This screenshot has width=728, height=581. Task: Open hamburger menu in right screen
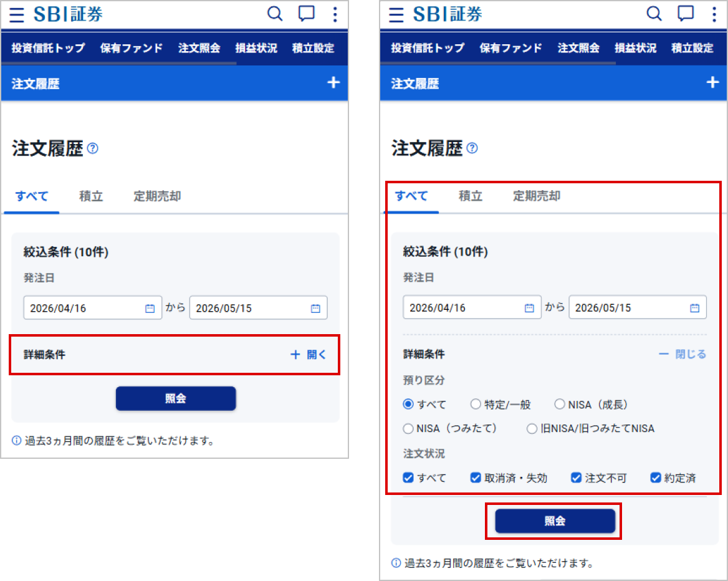(396, 15)
